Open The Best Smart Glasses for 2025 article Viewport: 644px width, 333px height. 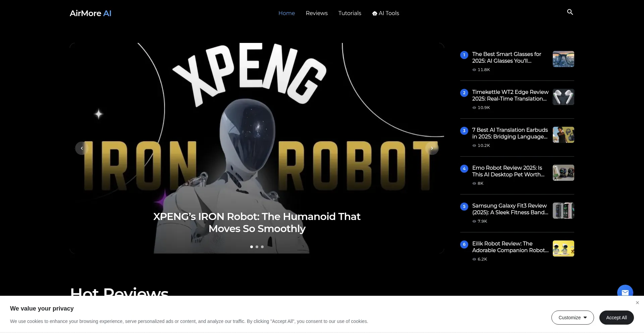pyautogui.click(x=507, y=57)
